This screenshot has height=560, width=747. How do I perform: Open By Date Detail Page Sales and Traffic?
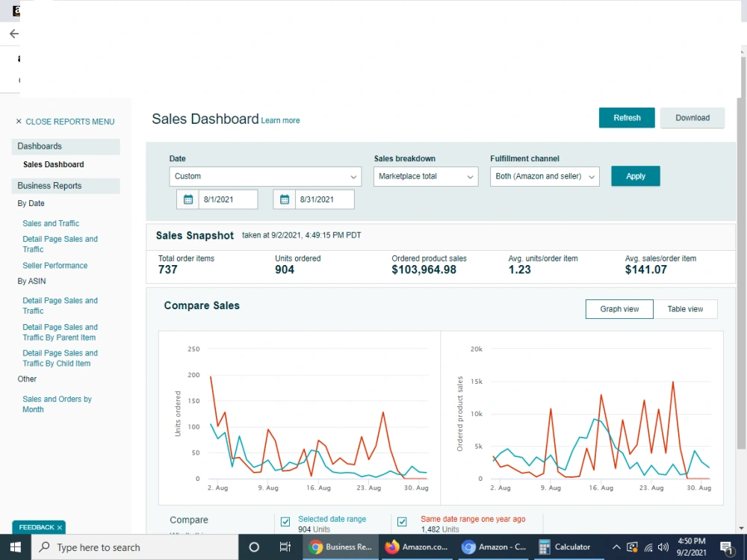(60, 244)
